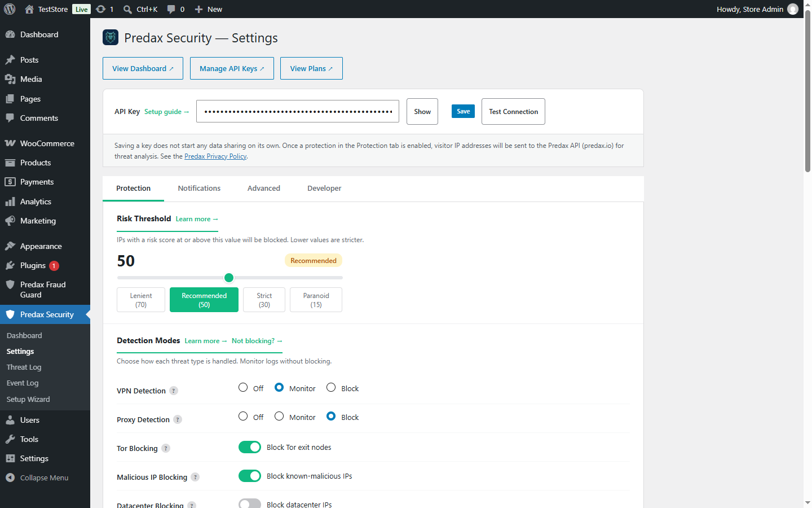Set VPN Detection to Block
This screenshot has width=812, height=508.
[331, 387]
